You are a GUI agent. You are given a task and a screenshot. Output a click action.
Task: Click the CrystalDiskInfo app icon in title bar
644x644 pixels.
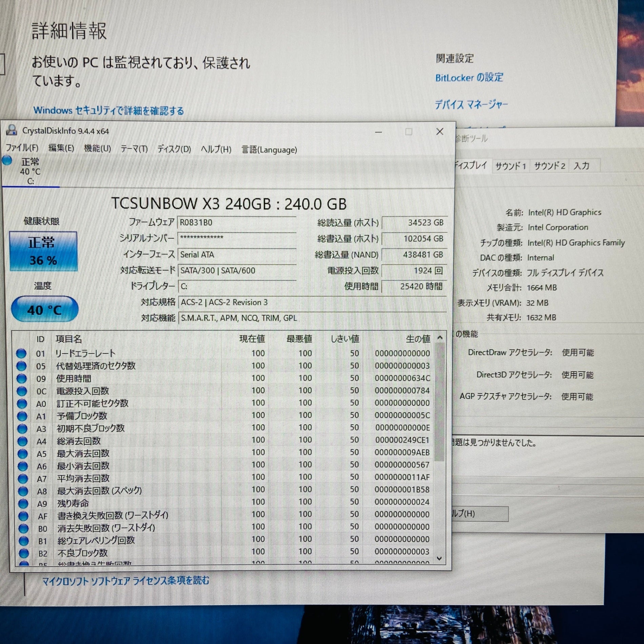click(12, 130)
